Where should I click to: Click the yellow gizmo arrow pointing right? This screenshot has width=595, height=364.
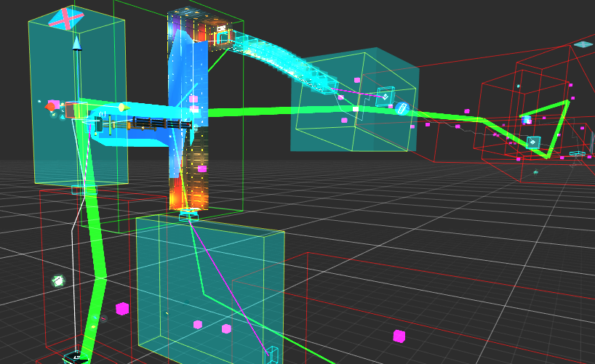coord(124,108)
